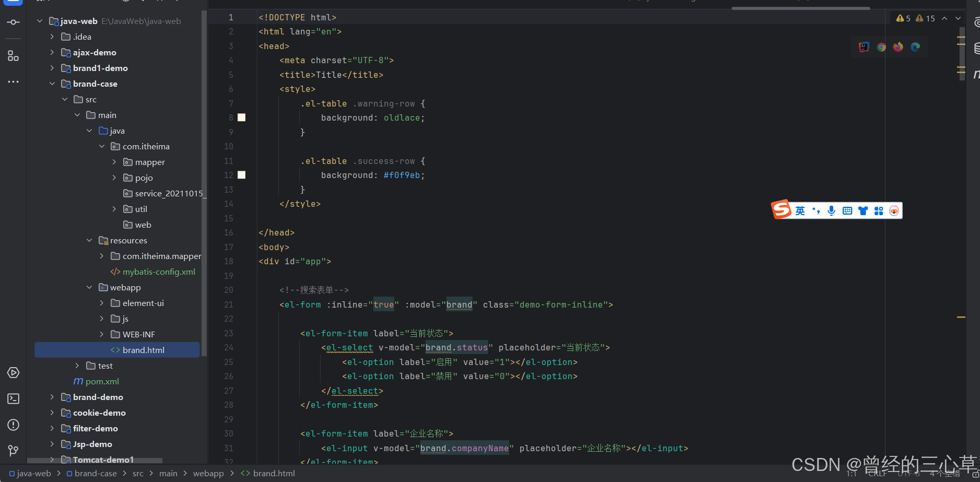Open Sogou soft keyboard
Viewport: 980px width, 482px height.
click(847, 211)
